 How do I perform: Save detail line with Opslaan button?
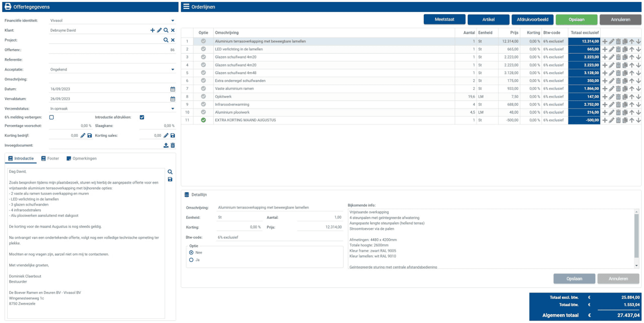[574, 279]
